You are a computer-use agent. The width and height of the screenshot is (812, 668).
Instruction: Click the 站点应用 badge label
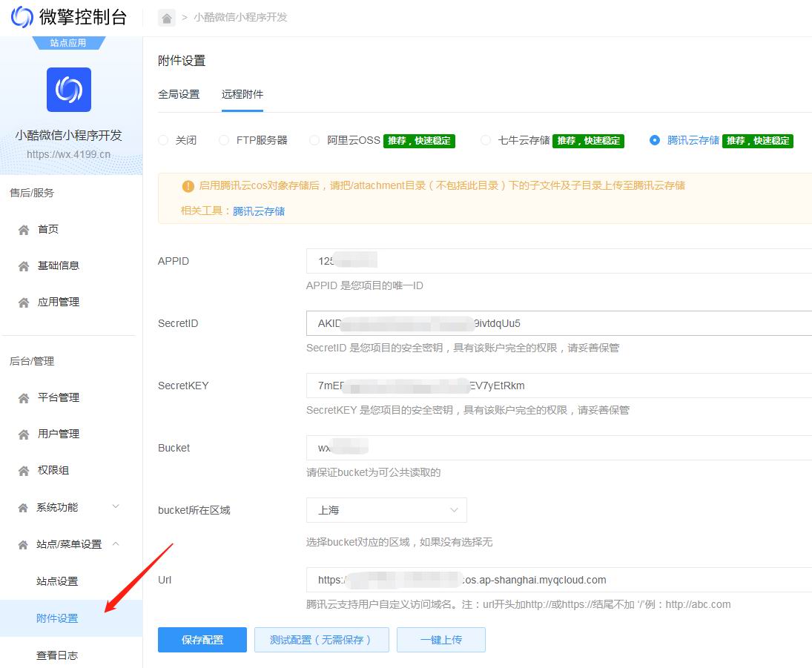pos(68,43)
